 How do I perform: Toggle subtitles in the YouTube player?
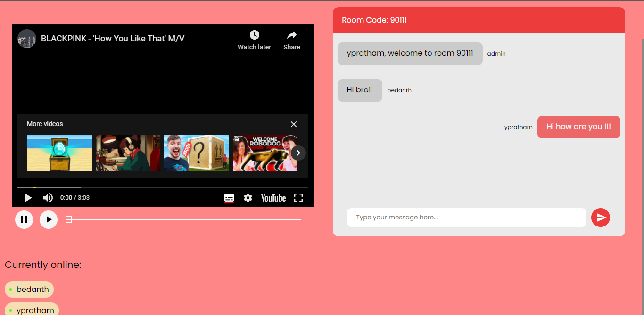tap(229, 198)
